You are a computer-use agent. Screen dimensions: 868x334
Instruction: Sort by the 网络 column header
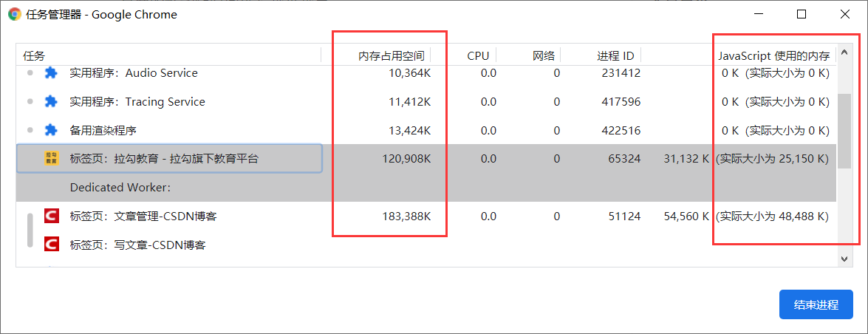click(543, 55)
